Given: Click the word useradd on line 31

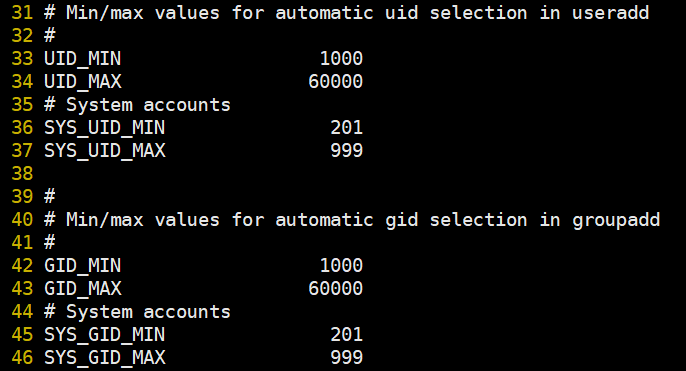Looking at the screenshot, I should pos(611,13).
